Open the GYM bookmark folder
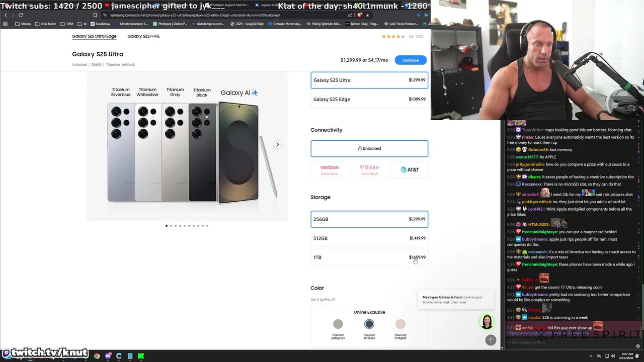The height and width of the screenshot is (362, 644). 67,24
